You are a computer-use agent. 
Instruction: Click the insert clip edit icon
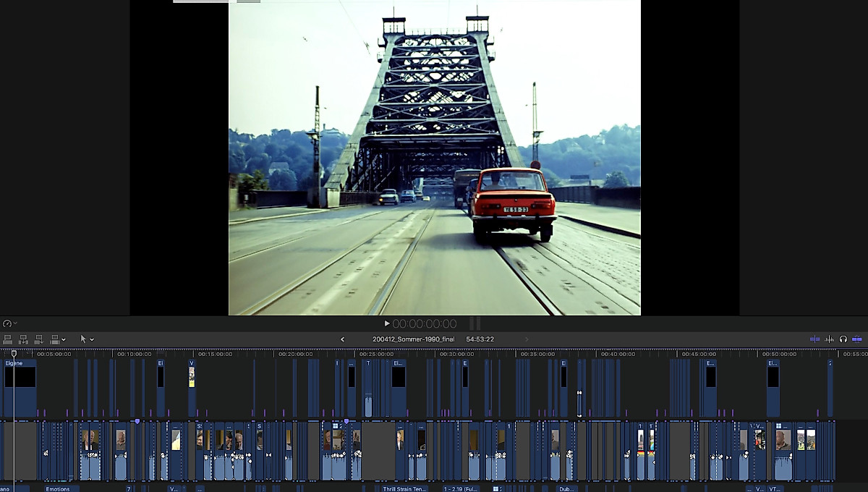[x=23, y=339]
